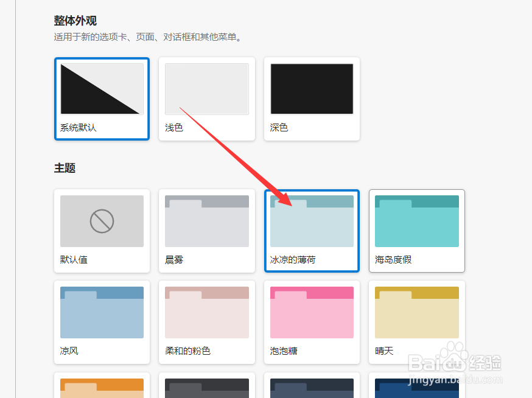Click the black 深色 preview image
Image resolution: width=532 pixels, height=398 pixels.
pyautogui.click(x=312, y=89)
